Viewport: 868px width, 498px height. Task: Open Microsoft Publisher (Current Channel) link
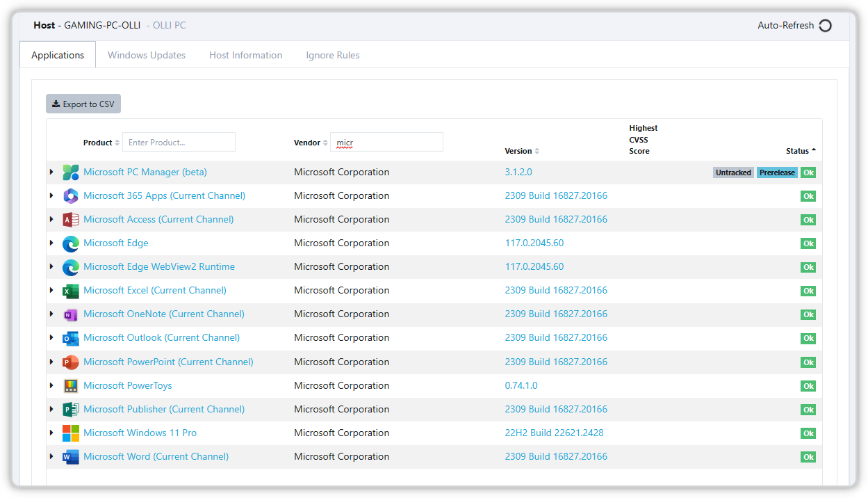tap(164, 409)
